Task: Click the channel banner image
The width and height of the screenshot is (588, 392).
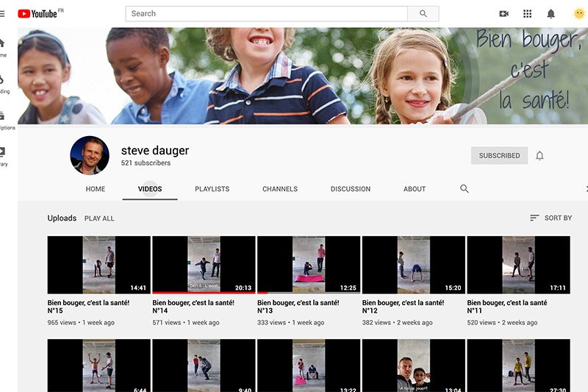Action: (303, 76)
